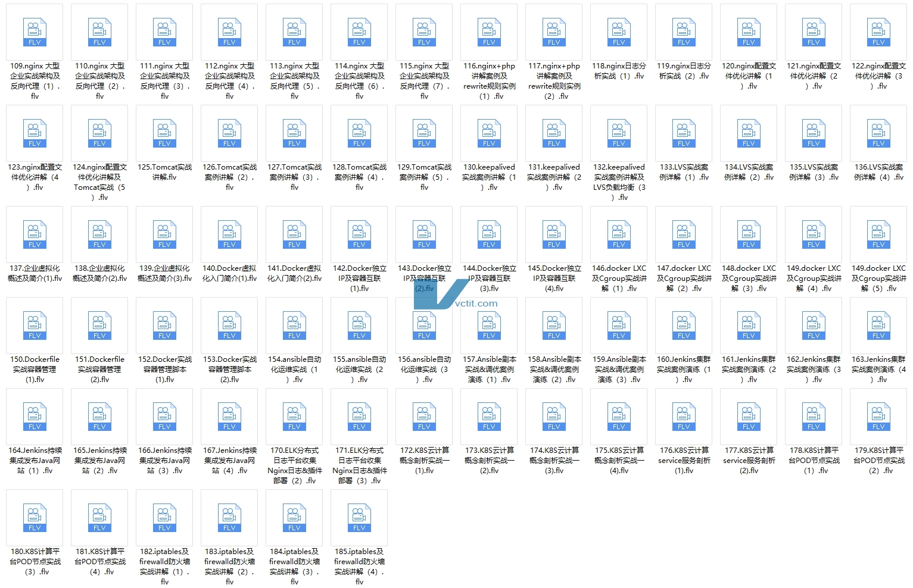Screen dimensions: 913x588
Task: Select '131.keepalived实战案例讲解 (2)' label
Action: tap(554, 177)
